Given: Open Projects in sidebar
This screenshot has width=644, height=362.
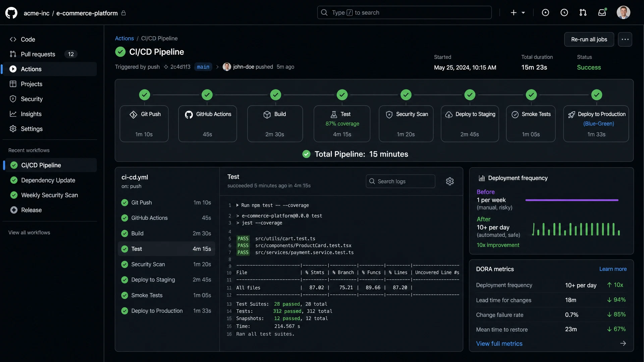Looking at the screenshot, I should tap(50, 84).
